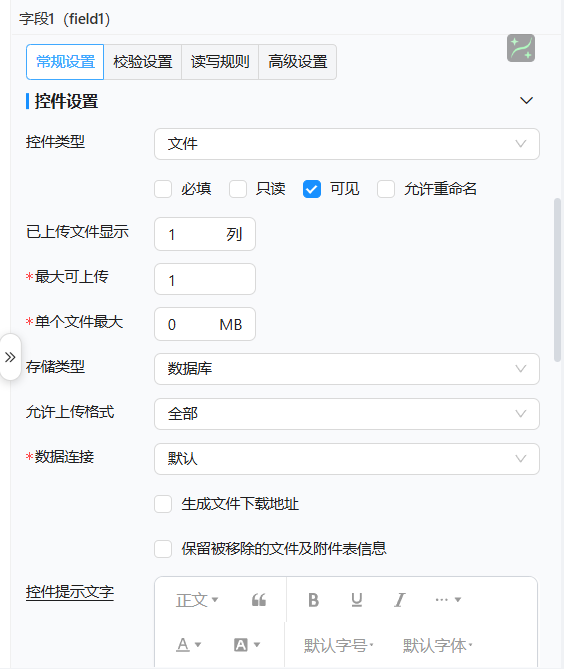The width and height of the screenshot is (564, 669).
Task: Toggle underline in the hint text editor
Action: tap(357, 600)
